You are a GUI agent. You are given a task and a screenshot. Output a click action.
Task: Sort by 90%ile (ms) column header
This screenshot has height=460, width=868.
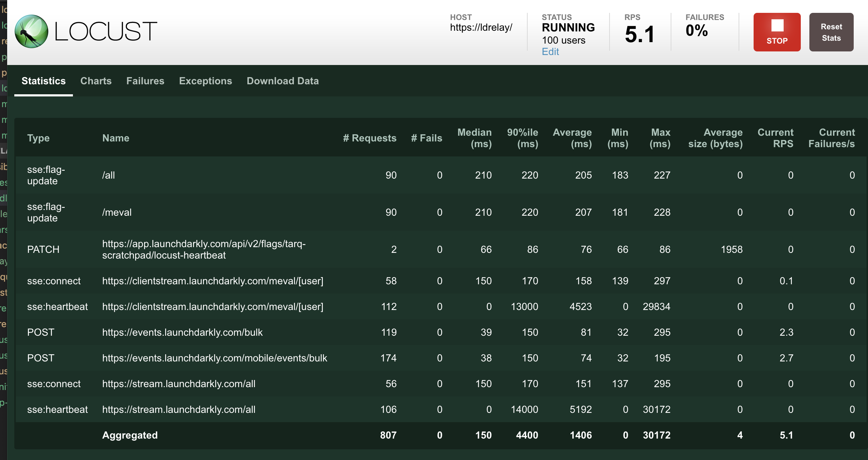[523, 138]
